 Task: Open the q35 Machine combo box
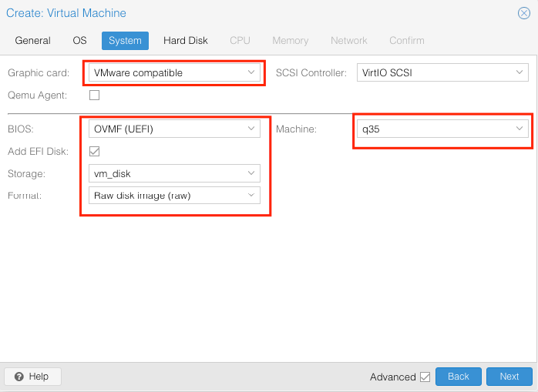442,129
